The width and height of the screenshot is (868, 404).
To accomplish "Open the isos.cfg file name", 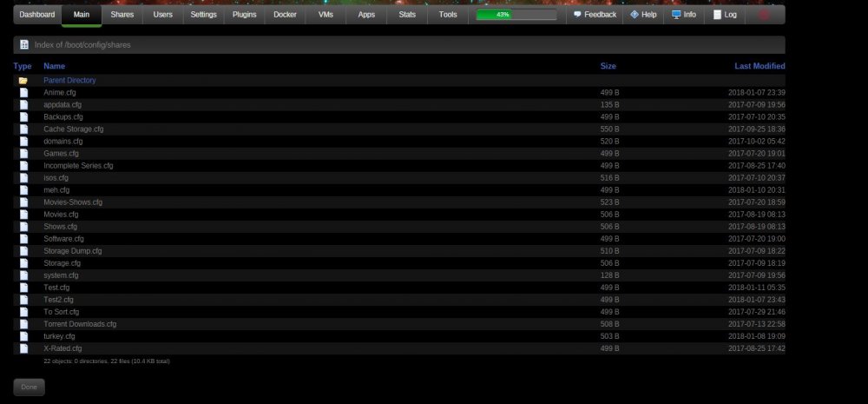I will 56,178.
